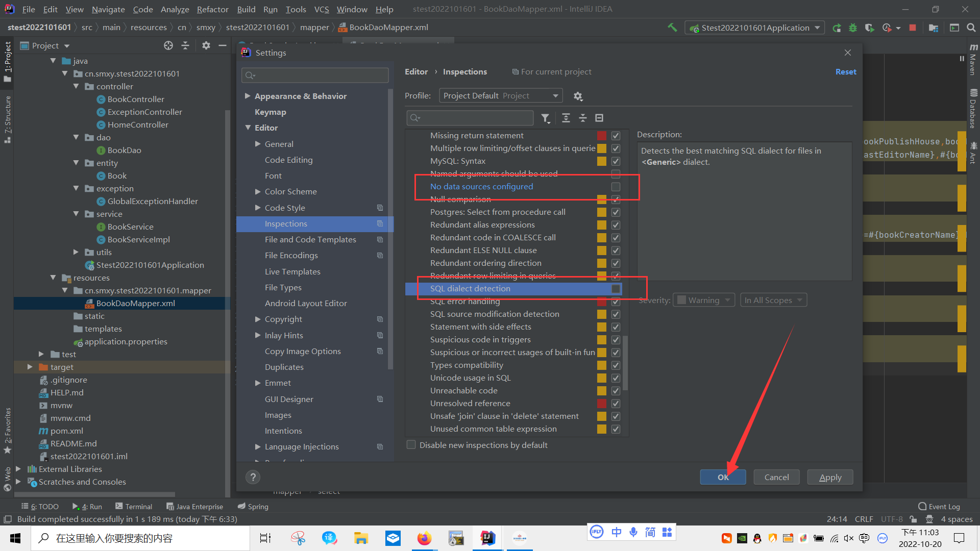Click the Apply button
Image resolution: width=980 pixels, height=551 pixels.
tap(830, 477)
